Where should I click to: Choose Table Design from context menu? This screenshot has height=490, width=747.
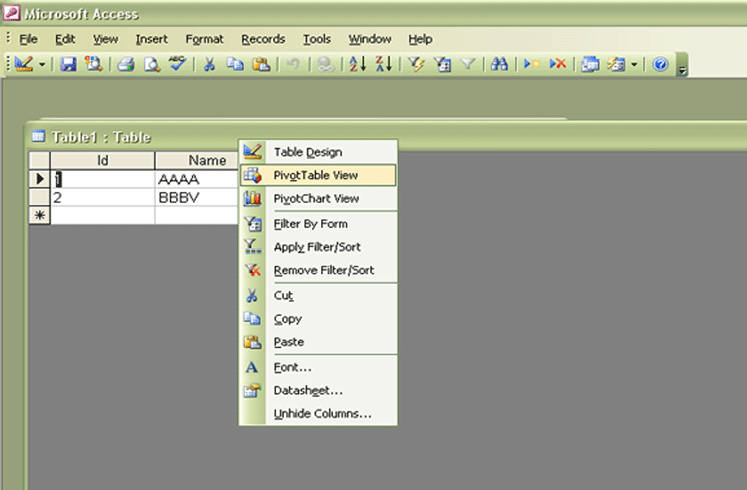click(318, 152)
